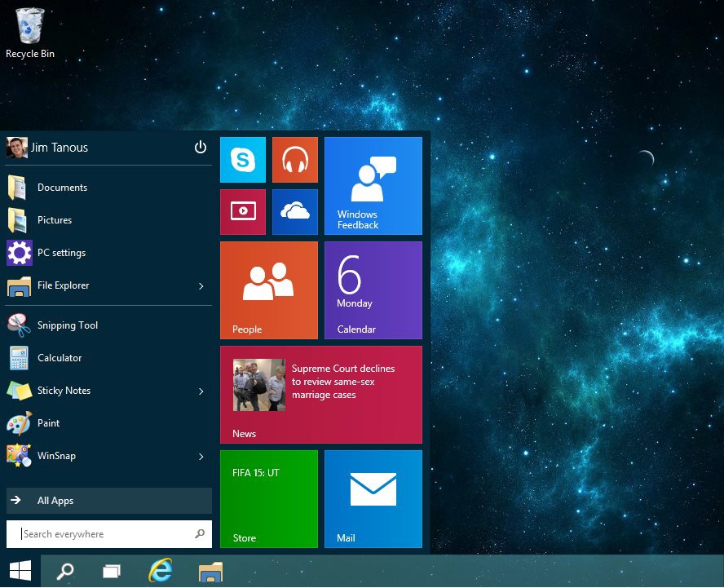This screenshot has width=724, height=588.
Task: Click the magnifier icon in search box
Action: [200, 534]
